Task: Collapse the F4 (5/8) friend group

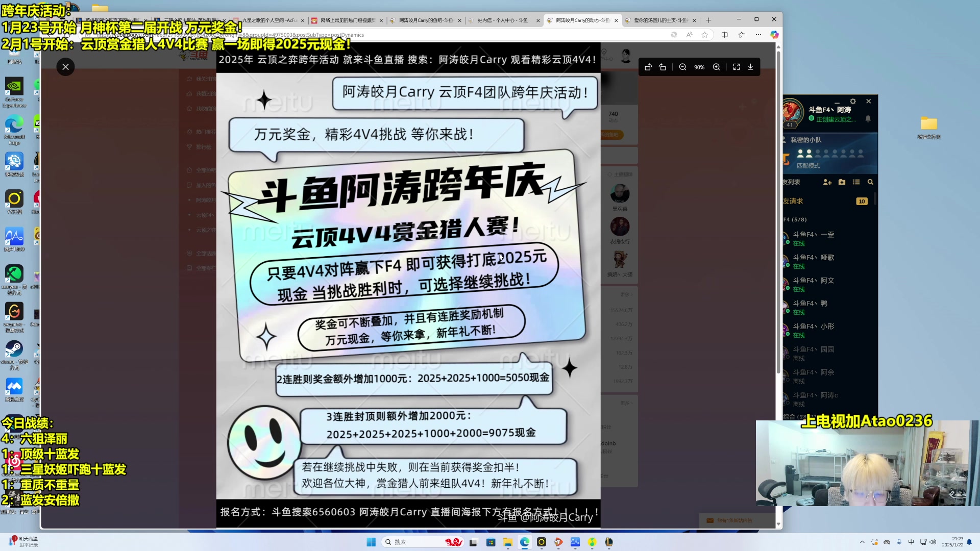Action: (795, 220)
